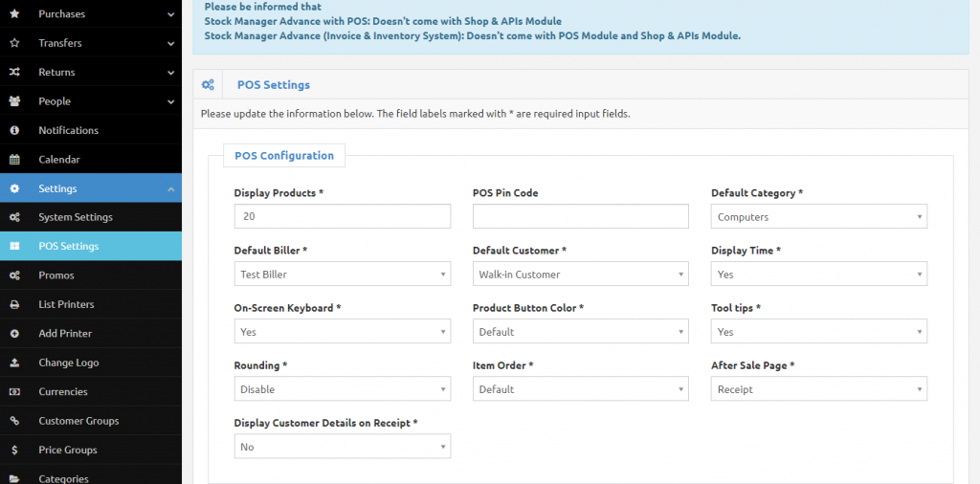Open the Default Category dropdown
The width and height of the screenshot is (980, 484).
819,217
